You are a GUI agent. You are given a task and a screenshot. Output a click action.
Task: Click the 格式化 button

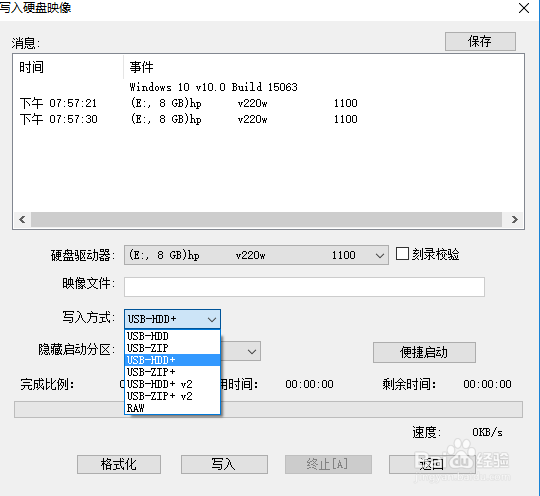click(x=118, y=464)
